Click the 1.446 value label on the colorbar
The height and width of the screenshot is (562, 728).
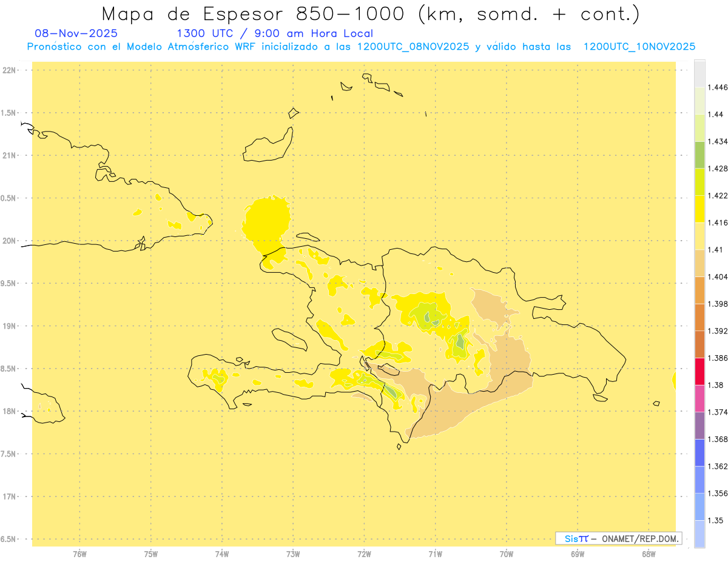pyautogui.click(x=718, y=87)
